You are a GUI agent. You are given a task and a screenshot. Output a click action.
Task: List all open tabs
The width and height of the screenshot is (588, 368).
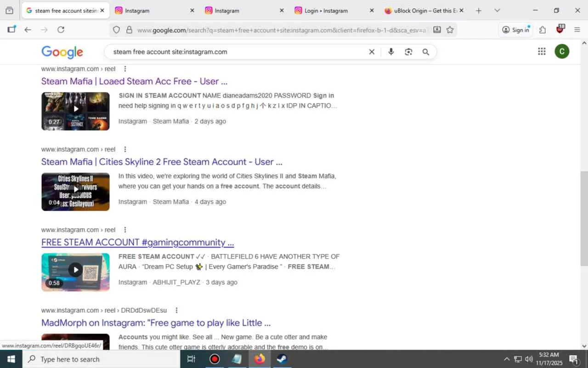497,11
